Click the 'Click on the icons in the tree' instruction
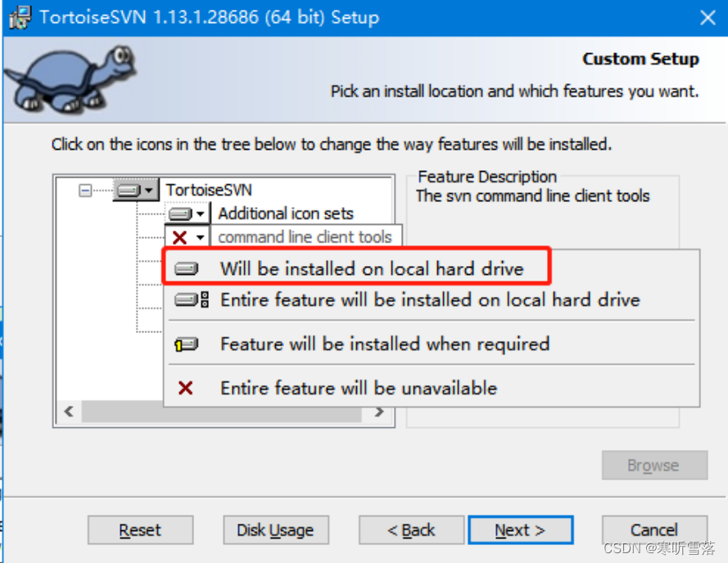Screen dimensions: 728x563 pos(332,144)
